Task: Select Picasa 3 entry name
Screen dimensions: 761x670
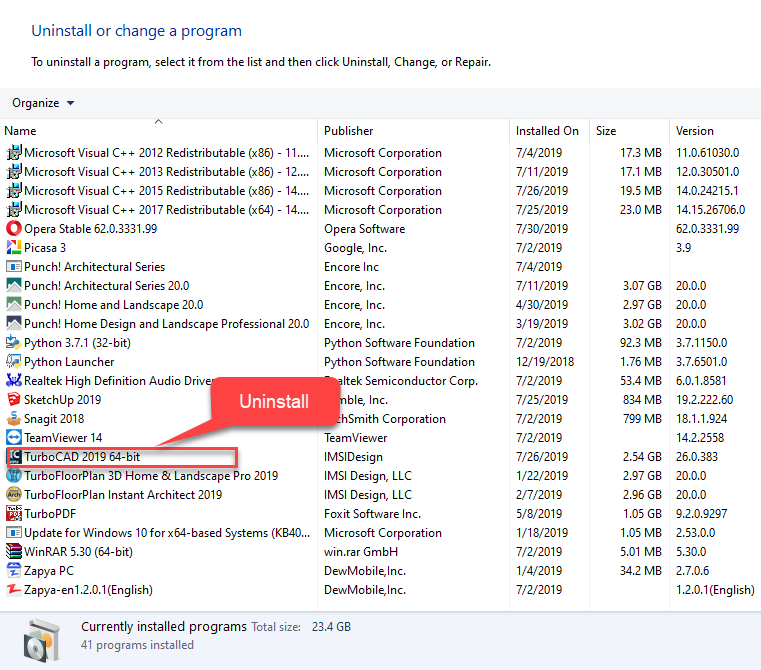Action: [x=45, y=248]
